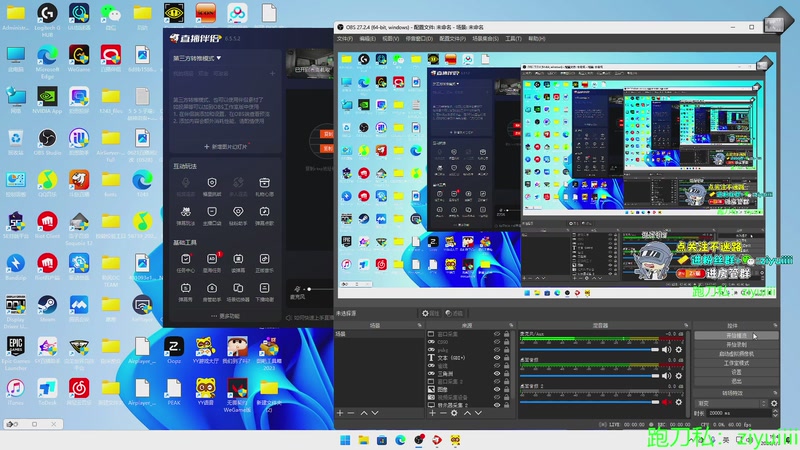Open OBS 设置 button
This screenshot has height=450, width=800.
coord(736,372)
